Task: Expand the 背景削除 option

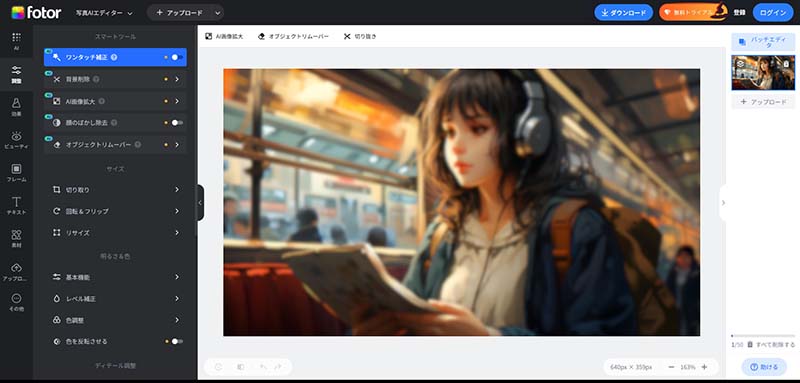Action: point(115,79)
